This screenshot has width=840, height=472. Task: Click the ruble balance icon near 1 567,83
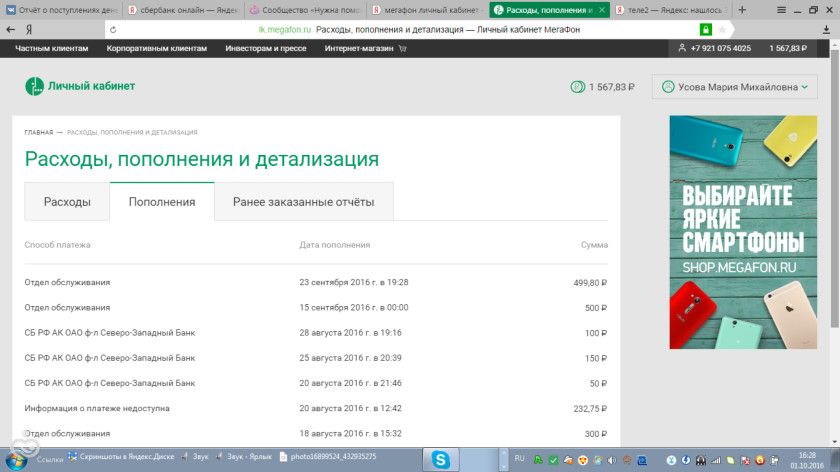pyautogui.click(x=578, y=87)
